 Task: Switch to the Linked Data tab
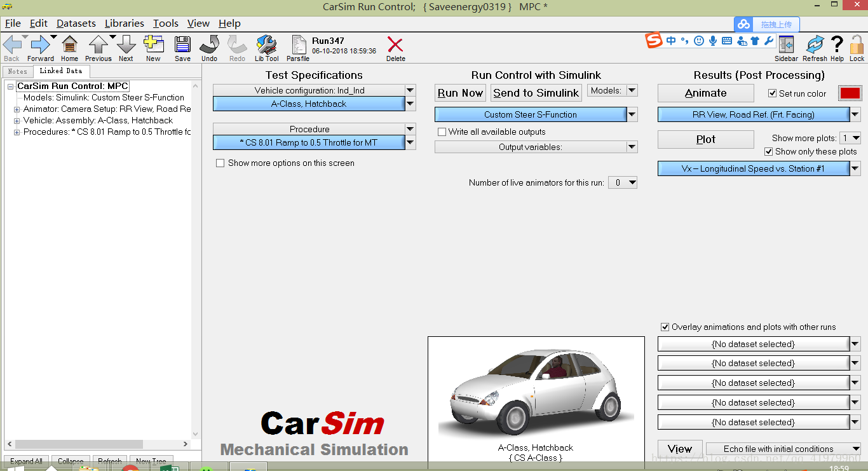coord(61,71)
